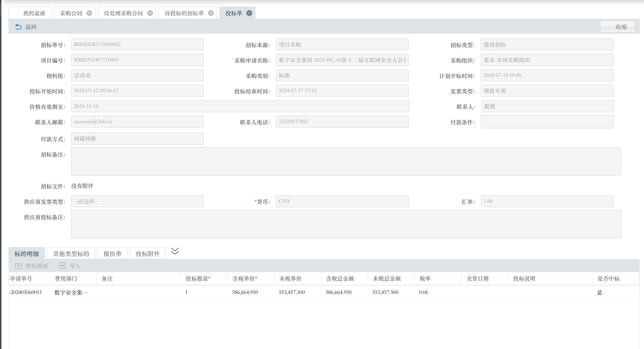Close the 采购合同 tab with its X icon
The image size is (644, 349).
click(x=89, y=13)
